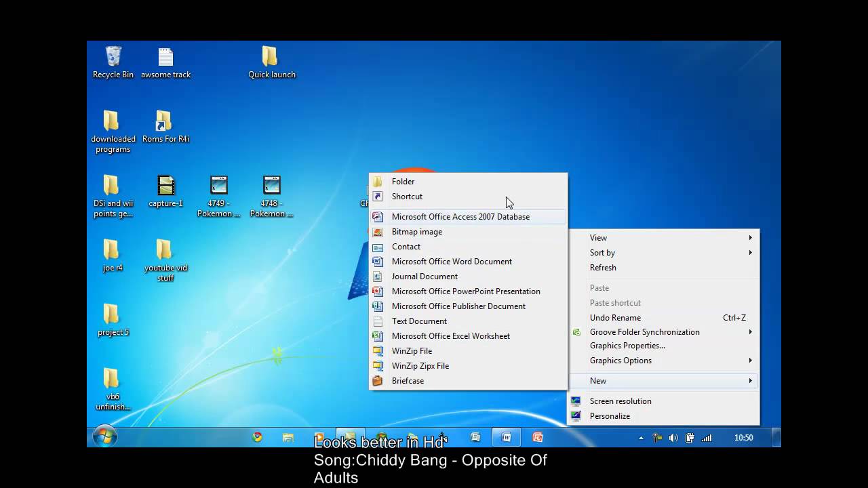Open Google Chrome from the taskbar

[x=258, y=437]
